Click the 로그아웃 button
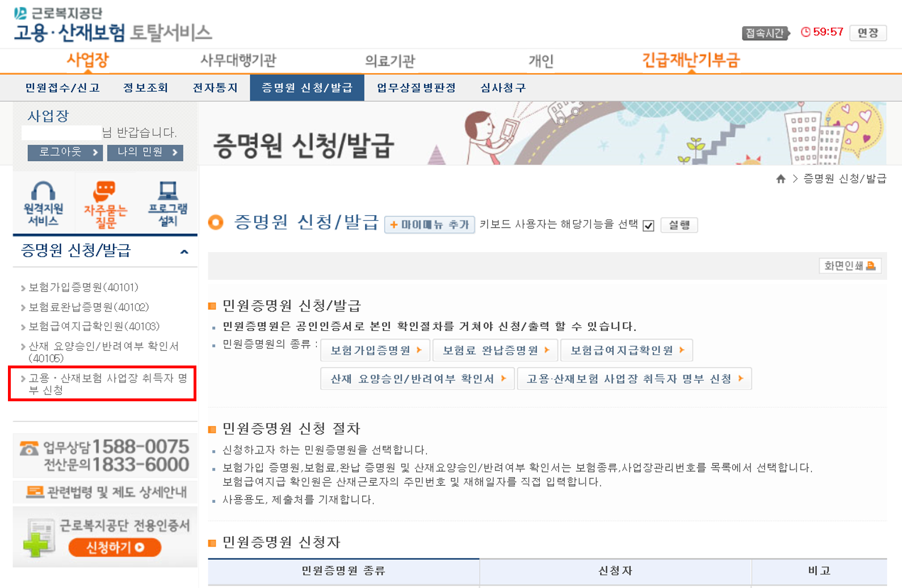 (x=65, y=153)
